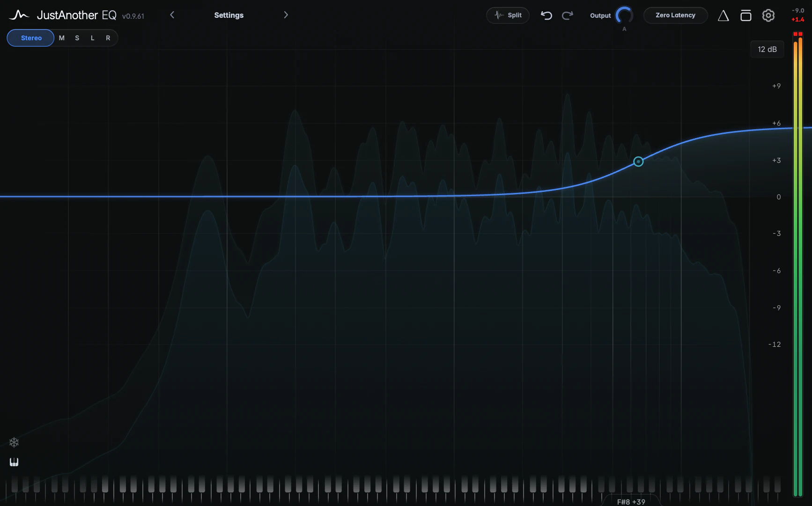Viewport: 812px width, 506px height.
Task: Switch to L (Left) channel mode
Action: pyautogui.click(x=93, y=38)
